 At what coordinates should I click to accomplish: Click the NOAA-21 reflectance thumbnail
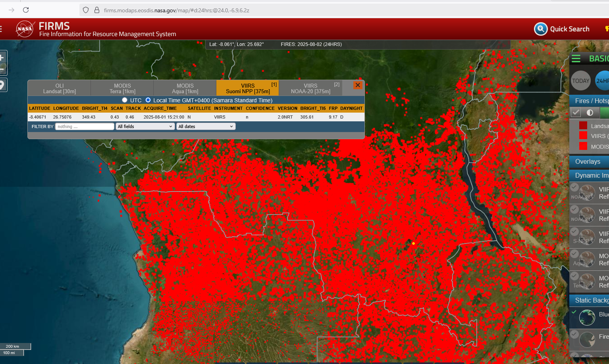pyautogui.click(x=587, y=215)
